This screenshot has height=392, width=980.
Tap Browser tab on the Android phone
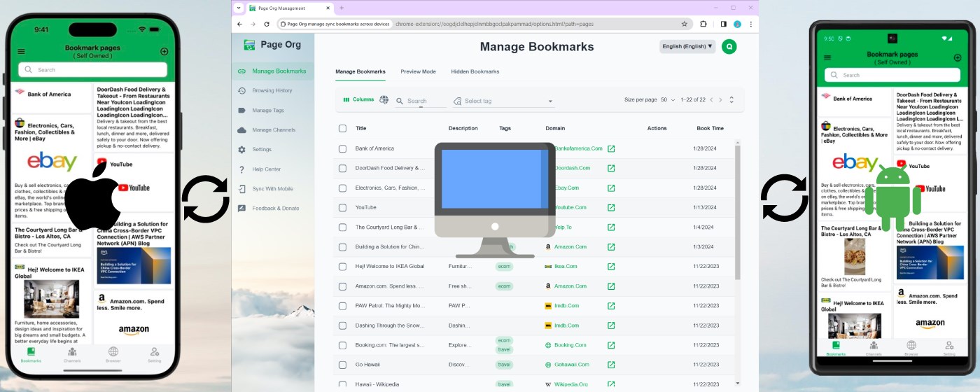pyautogui.click(x=911, y=349)
